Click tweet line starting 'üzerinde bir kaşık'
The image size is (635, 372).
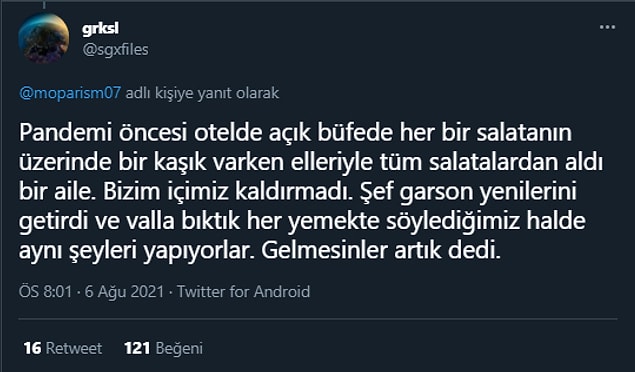[x=311, y=162]
